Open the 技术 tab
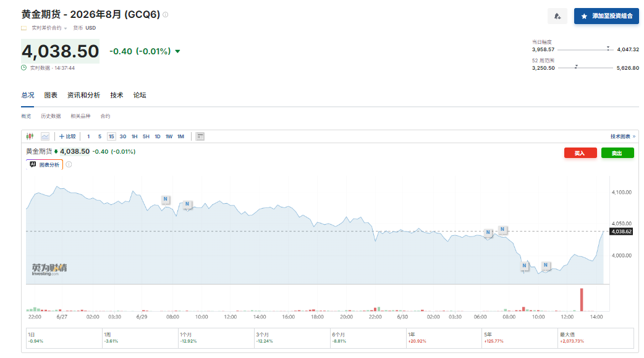 [x=117, y=95]
